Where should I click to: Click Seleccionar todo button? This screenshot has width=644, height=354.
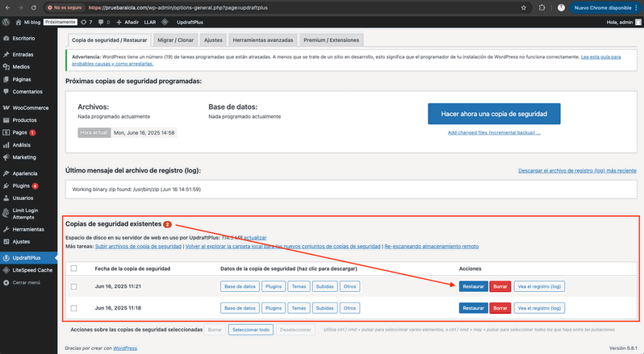coord(251,329)
